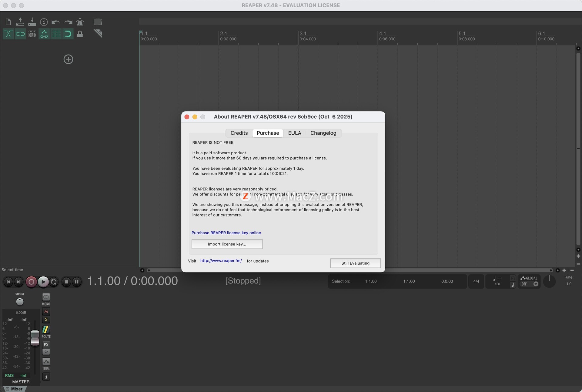Image resolution: width=582 pixels, height=392 pixels.
Task: Click the master envelope TRIM button
Action: tap(46, 362)
